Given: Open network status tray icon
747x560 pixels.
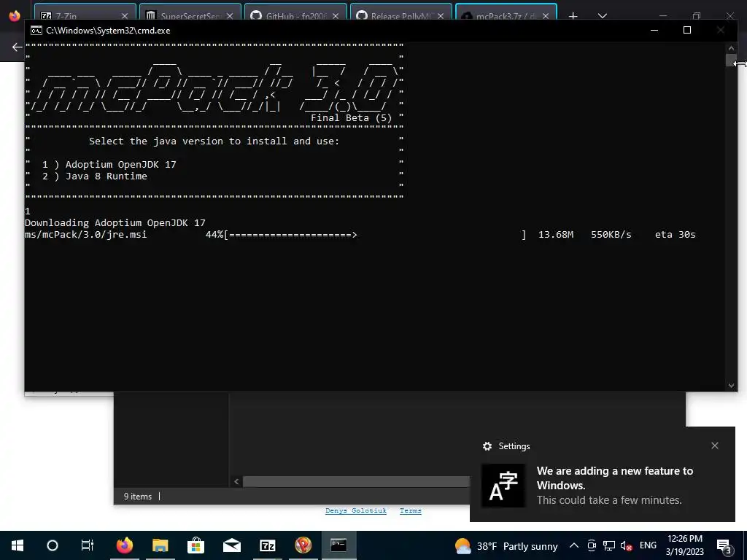Looking at the screenshot, I should pyautogui.click(x=609, y=545).
